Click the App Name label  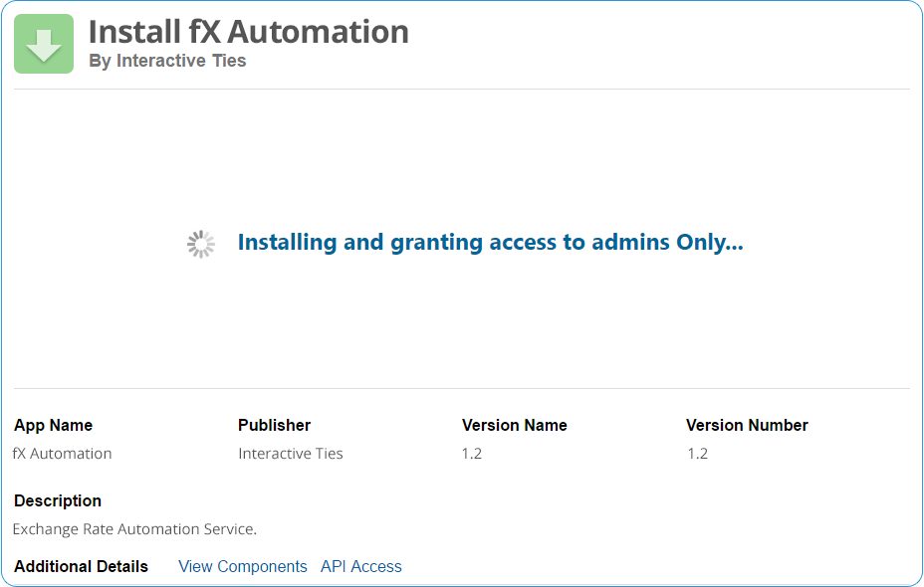coord(53,425)
